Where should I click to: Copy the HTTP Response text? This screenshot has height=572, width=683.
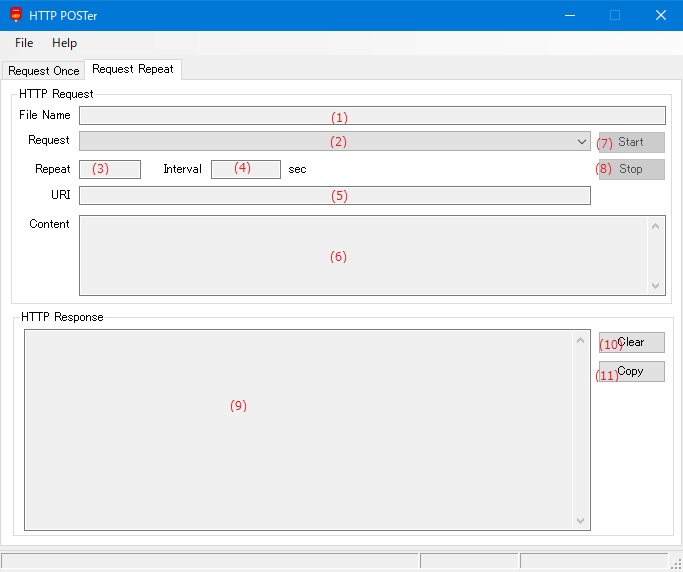[632, 371]
